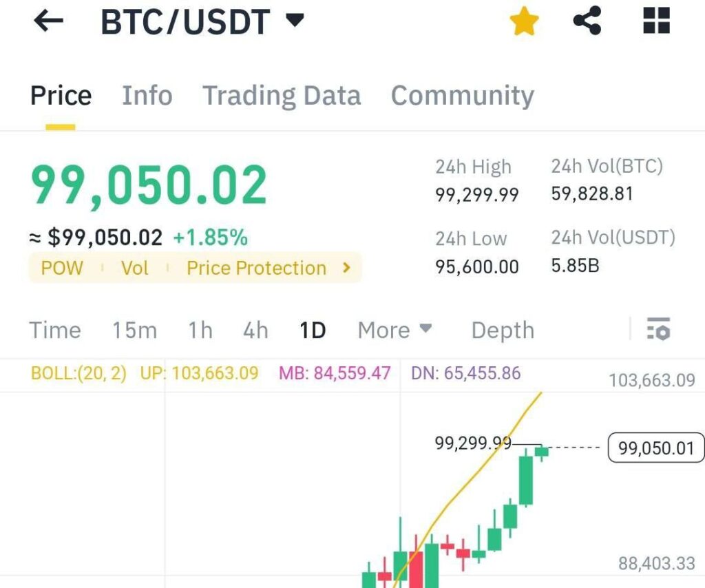705x588 pixels.
Task: Tap the BOLL indicator legend text
Action: (x=78, y=374)
